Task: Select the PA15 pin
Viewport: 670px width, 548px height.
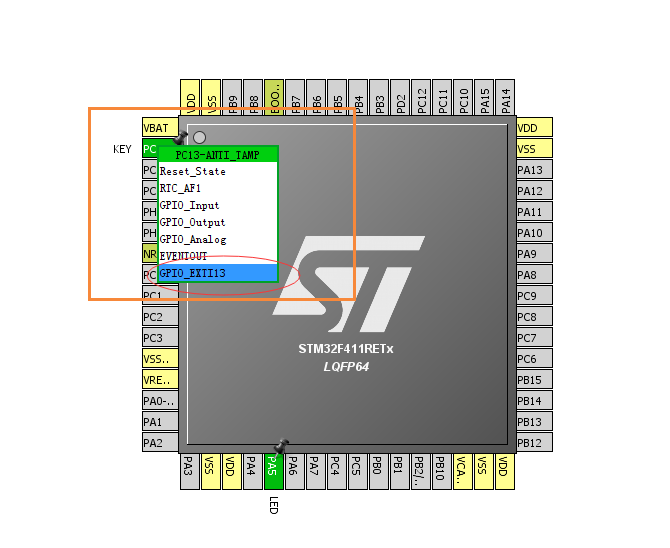Action: 484,97
